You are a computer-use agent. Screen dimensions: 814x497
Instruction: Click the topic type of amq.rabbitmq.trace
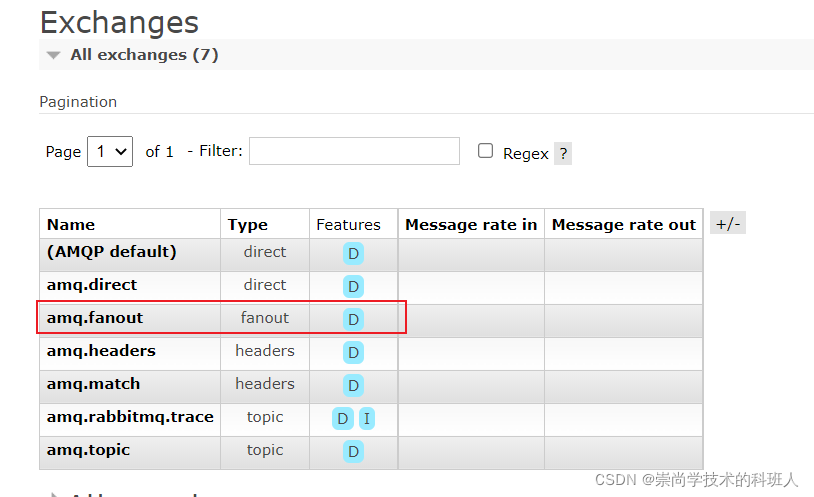tap(265, 417)
